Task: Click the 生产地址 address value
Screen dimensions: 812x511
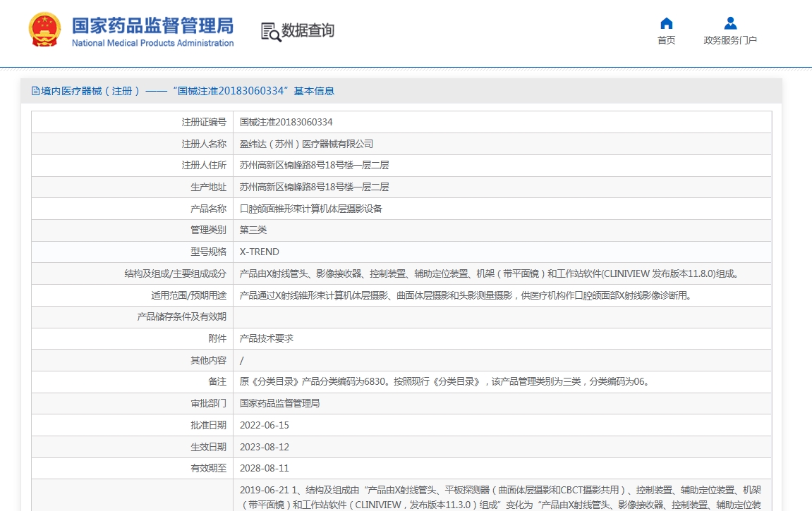Action: 314,187
